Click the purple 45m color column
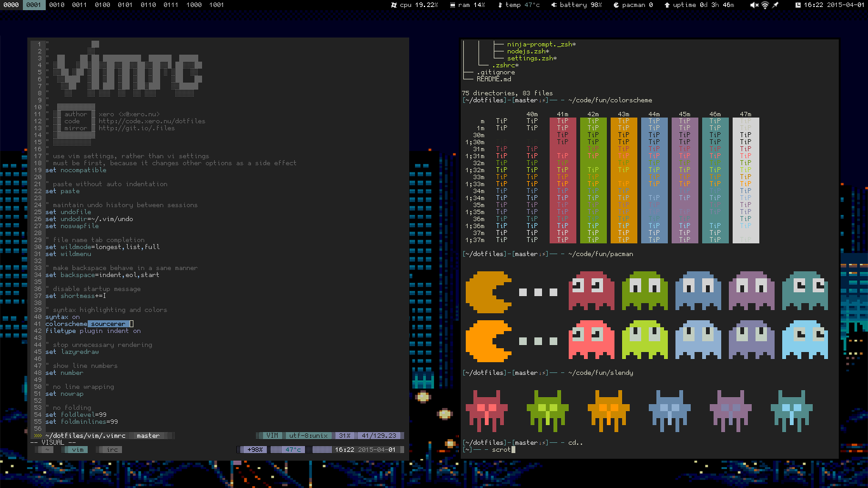The width and height of the screenshot is (868, 488). click(x=684, y=180)
